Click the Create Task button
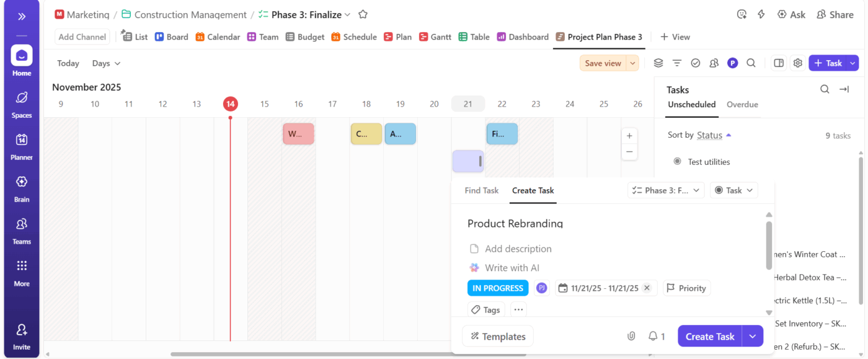 pos(709,335)
